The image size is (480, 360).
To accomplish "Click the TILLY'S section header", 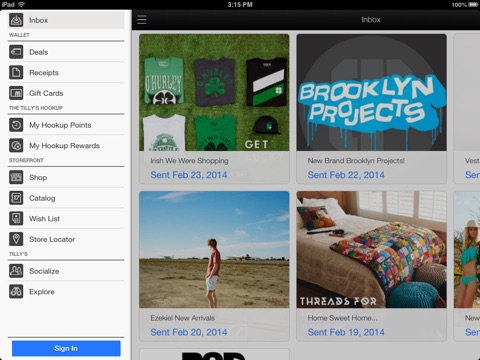I will click(18, 254).
